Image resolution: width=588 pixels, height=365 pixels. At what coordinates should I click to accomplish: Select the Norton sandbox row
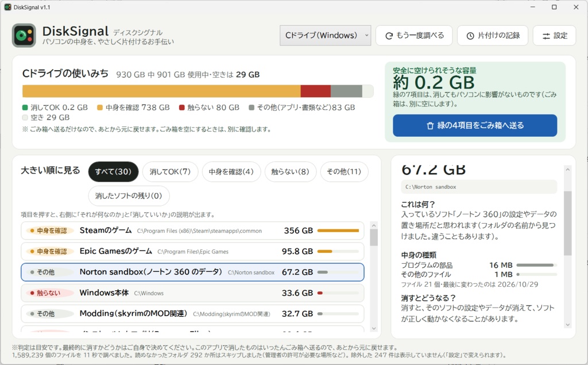[x=192, y=272]
